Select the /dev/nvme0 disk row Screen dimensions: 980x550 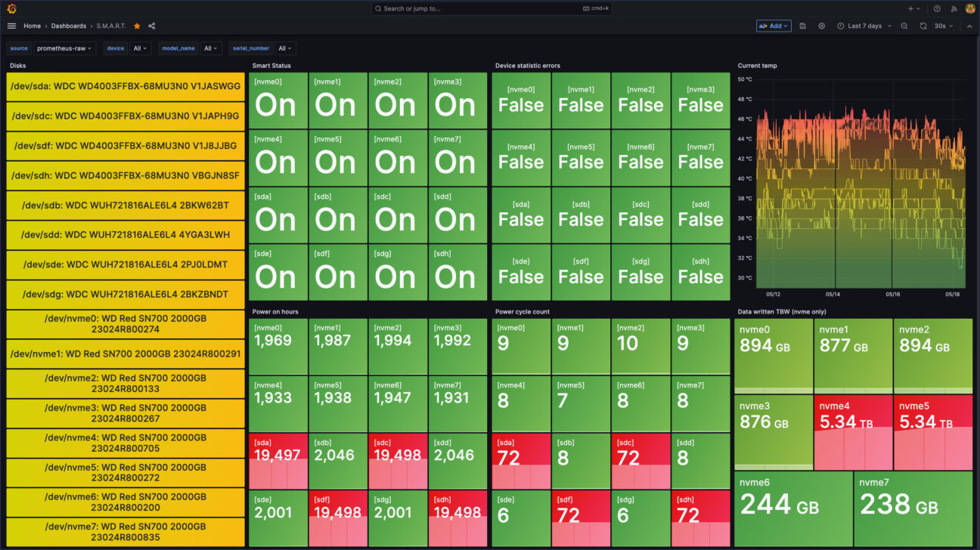click(x=126, y=324)
